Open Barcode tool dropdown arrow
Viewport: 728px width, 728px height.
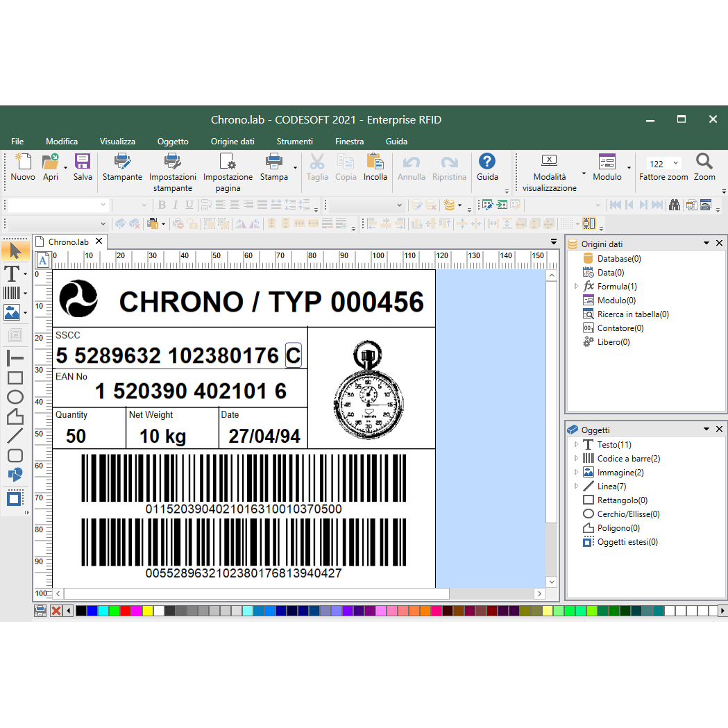[x=26, y=294]
